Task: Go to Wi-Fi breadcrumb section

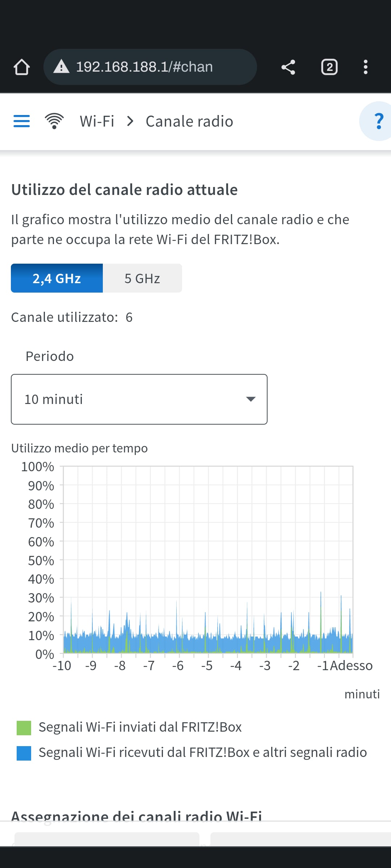Action: coord(97,121)
